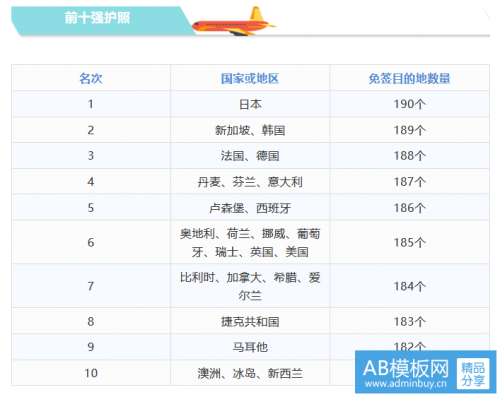Click the 日本 cell
Image resolution: width=500 pixels, height=397 pixels.
(250, 104)
